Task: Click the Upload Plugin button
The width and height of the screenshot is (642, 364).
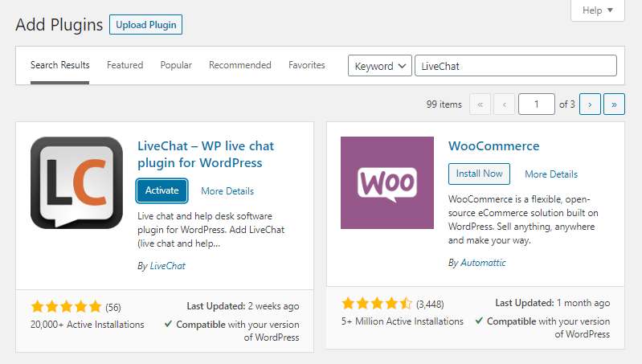Action: click(x=145, y=25)
